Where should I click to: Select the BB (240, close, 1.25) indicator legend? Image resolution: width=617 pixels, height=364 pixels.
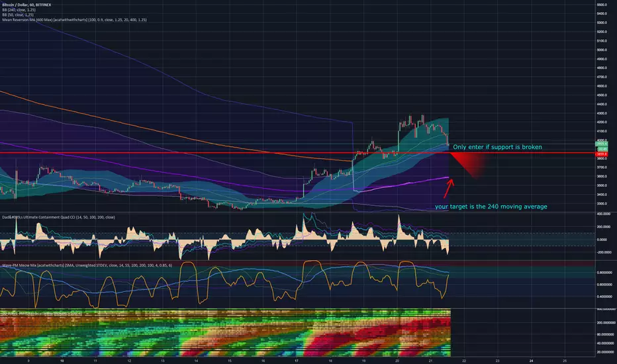pyautogui.click(x=19, y=10)
